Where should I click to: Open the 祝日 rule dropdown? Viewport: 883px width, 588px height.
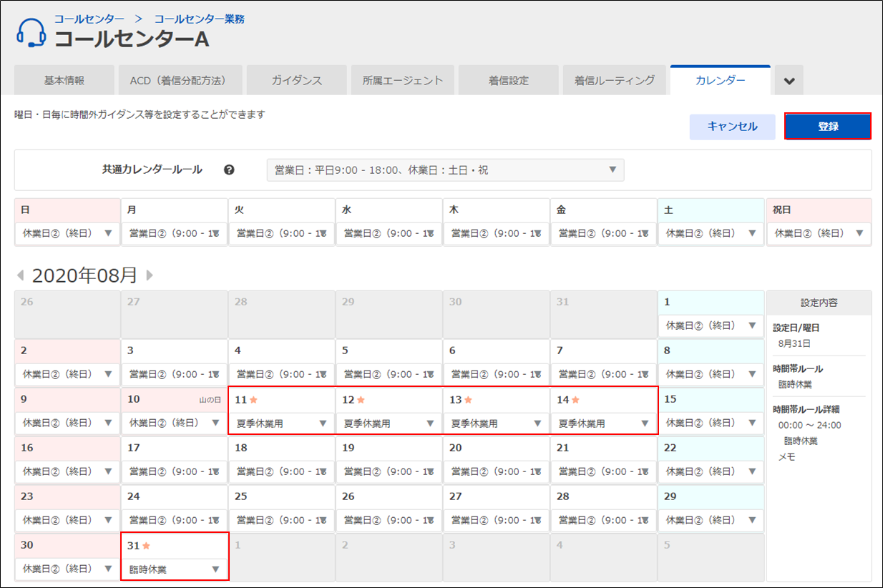819,233
